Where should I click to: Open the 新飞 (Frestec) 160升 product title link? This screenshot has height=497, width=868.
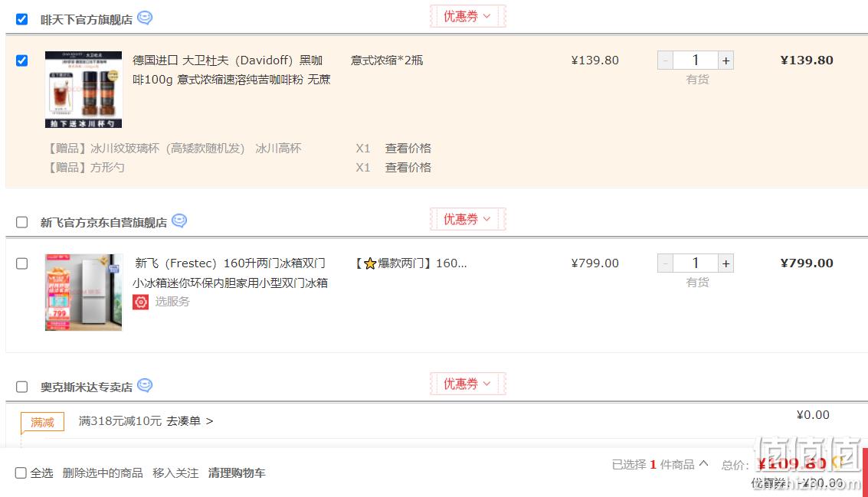(231, 273)
